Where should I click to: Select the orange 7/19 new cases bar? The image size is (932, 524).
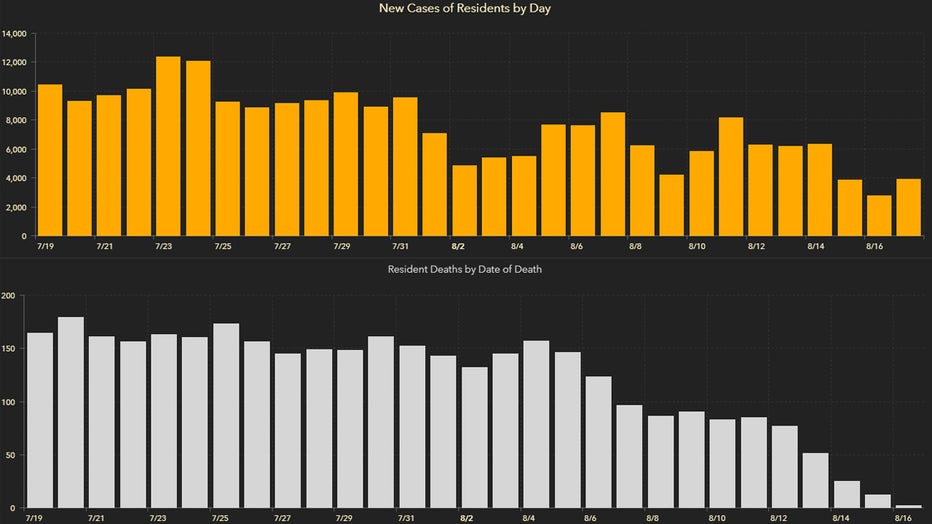click(49, 160)
